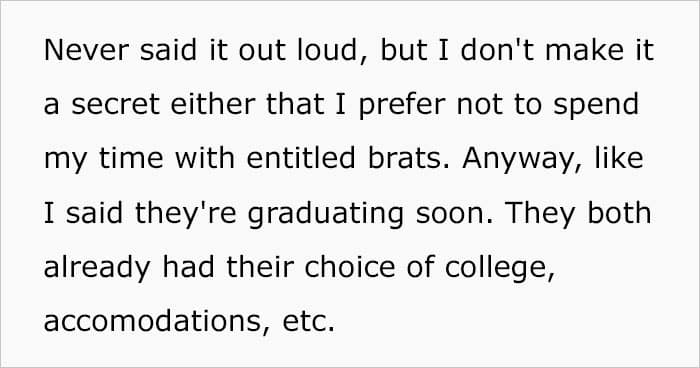The width and height of the screenshot is (700, 368).
Task: Click the word "both"
Action: (619, 212)
